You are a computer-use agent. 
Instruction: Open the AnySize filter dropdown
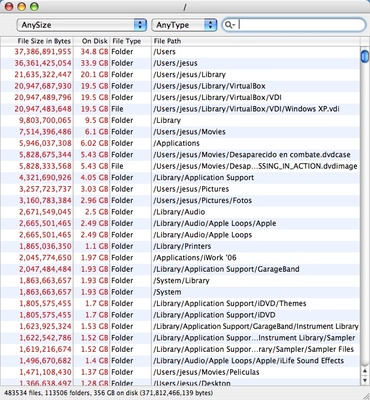pos(82,25)
